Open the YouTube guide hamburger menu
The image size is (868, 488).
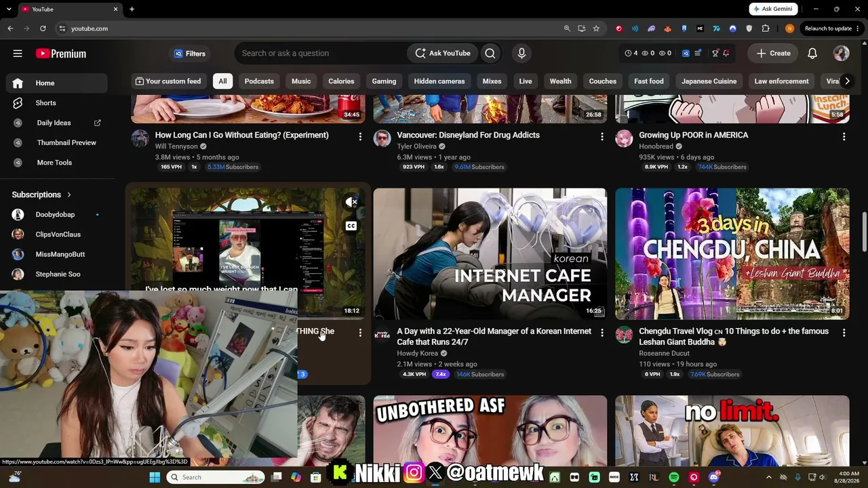click(18, 54)
